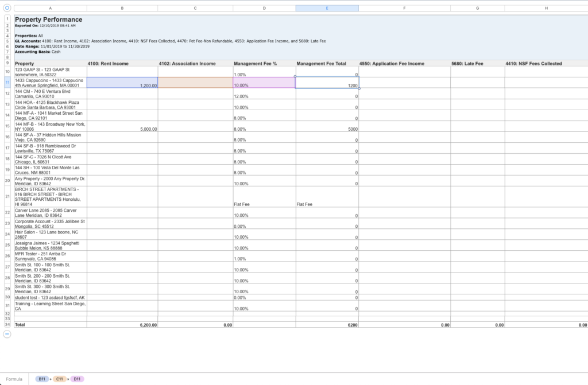Click the Management Fee % heading
The height and width of the screenshot is (385, 588).
tap(264, 63)
